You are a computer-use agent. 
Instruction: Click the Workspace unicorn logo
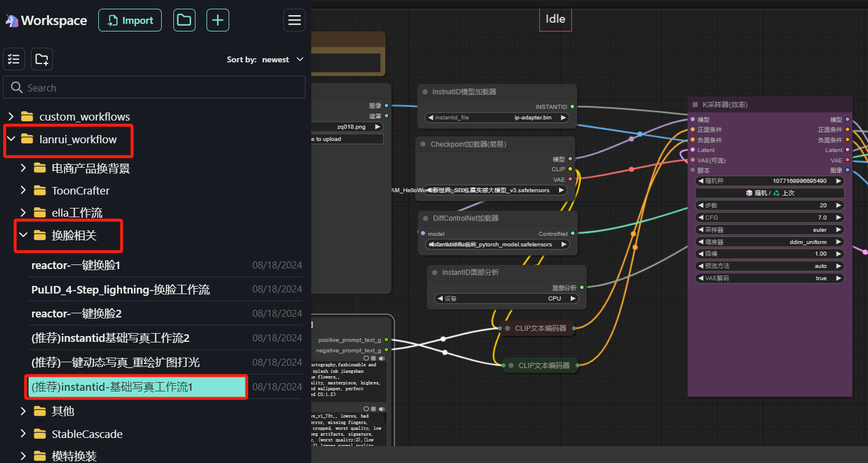11,20
